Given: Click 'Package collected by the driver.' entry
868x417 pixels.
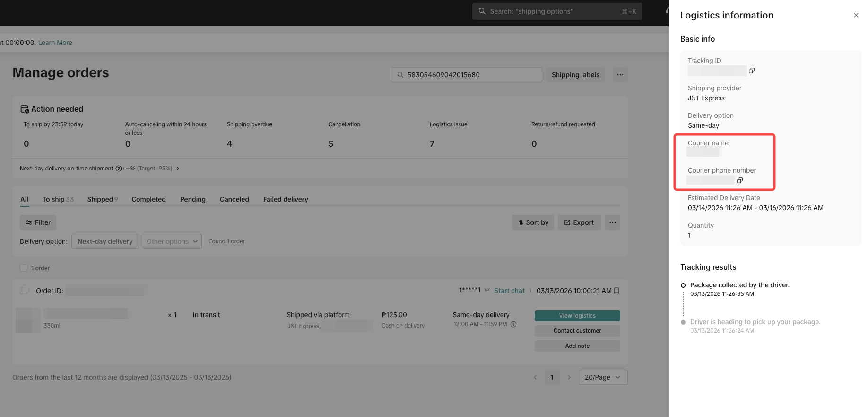Looking at the screenshot, I should [x=740, y=285].
